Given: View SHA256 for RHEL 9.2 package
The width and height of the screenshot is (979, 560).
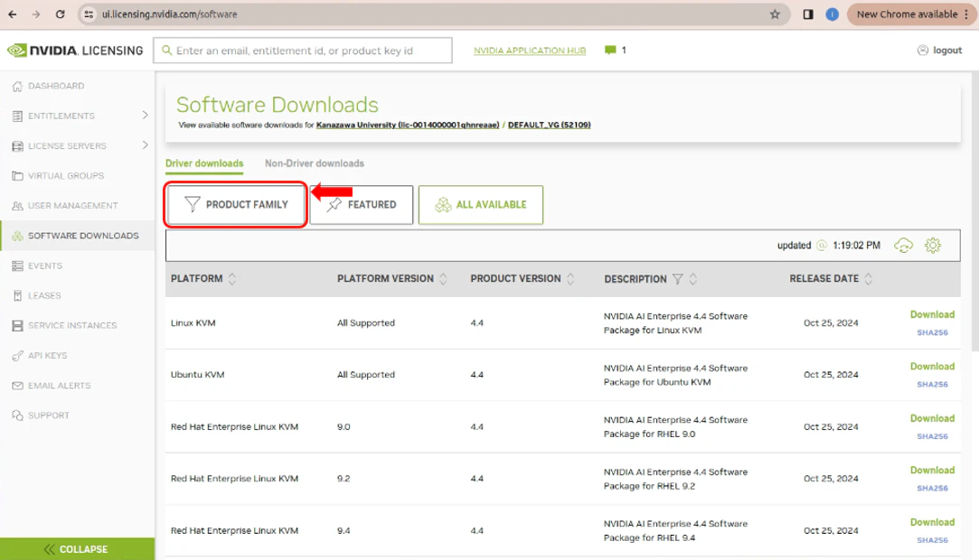Looking at the screenshot, I should (x=932, y=488).
